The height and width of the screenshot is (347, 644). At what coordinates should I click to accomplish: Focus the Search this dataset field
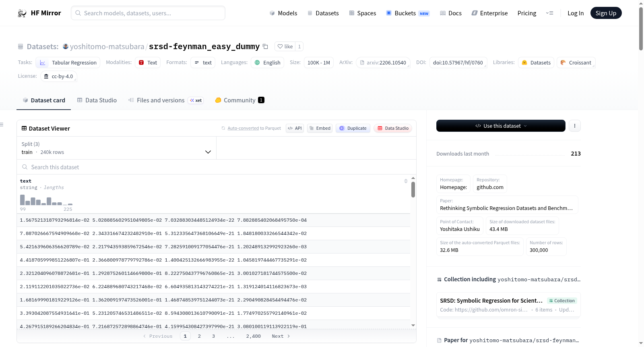pos(217,167)
